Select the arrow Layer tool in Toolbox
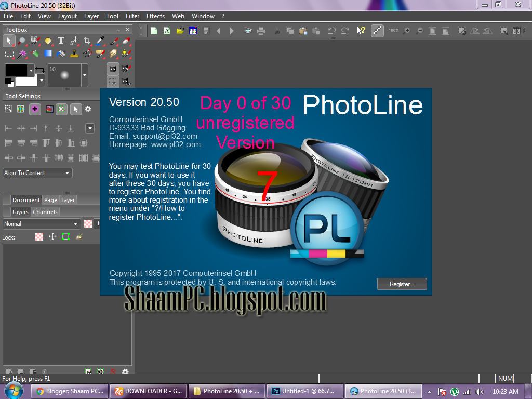The height and width of the screenshot is (399, 532). [x=8, y=41]
